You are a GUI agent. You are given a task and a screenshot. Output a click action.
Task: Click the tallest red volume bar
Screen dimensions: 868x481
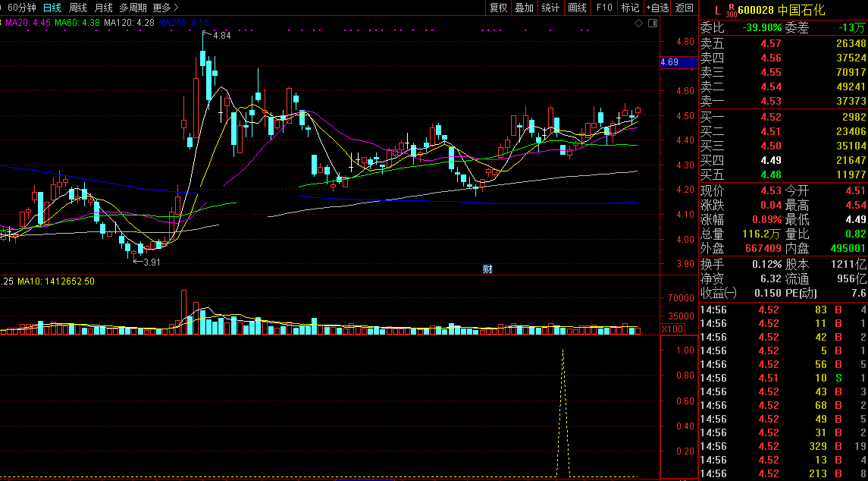click(x=183, y=312)
